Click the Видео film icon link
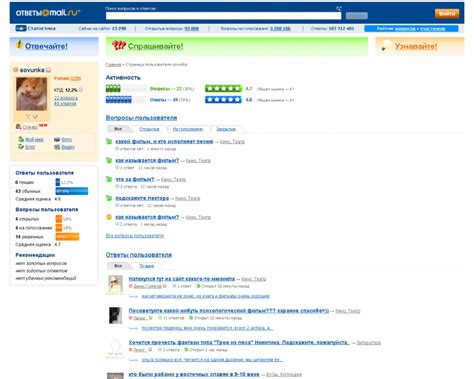 [x=57, y=147]
